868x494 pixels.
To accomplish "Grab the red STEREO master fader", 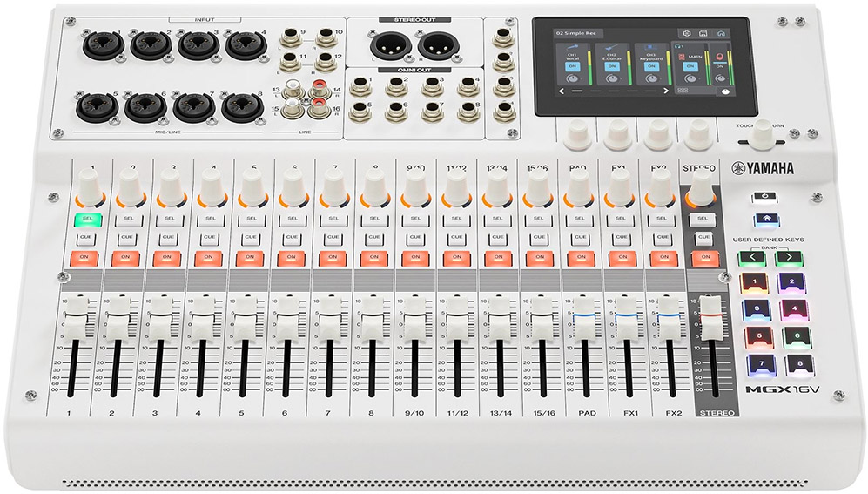I will (x=712, y=318).
